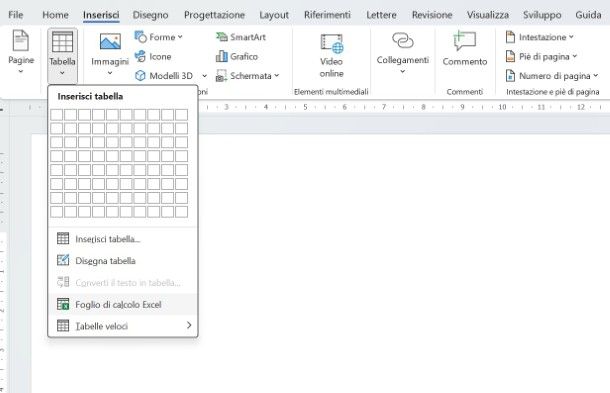Open the Progettazione tab
610x393 pixels.
pos(214,15)
